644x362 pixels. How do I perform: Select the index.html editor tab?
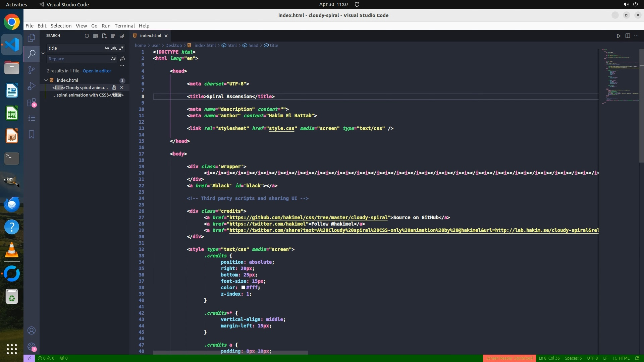point(150,36)
